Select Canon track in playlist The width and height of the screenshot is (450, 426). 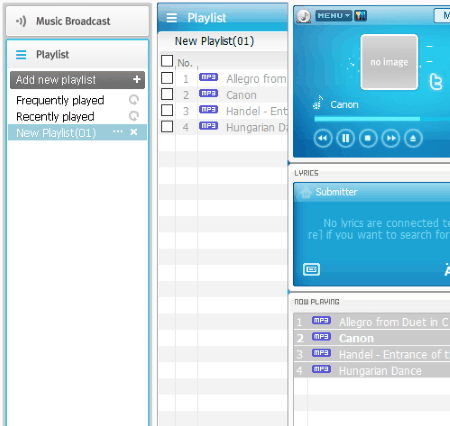pyautogui.click(x=241, y=95)
